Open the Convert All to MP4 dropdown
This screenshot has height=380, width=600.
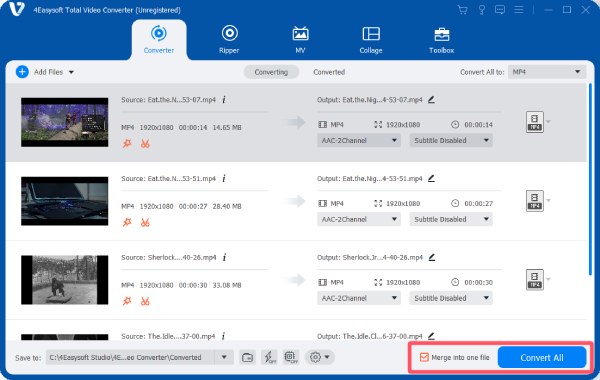(547, 72)
